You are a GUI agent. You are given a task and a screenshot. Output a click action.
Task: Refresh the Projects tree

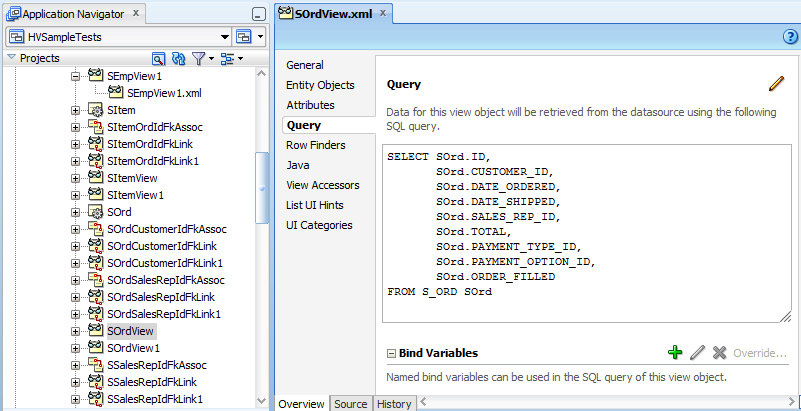(x=178, y=59)
